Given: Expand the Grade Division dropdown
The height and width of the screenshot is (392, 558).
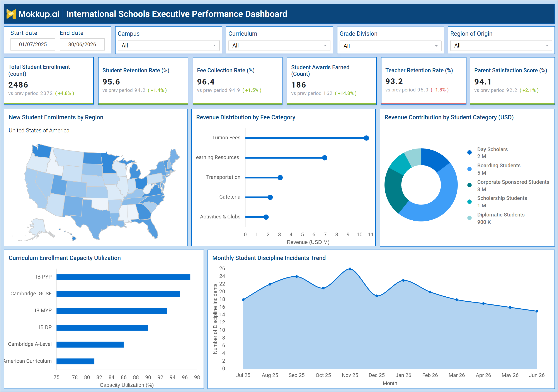Looking at the screenshot, I should (x=390, y=46).
